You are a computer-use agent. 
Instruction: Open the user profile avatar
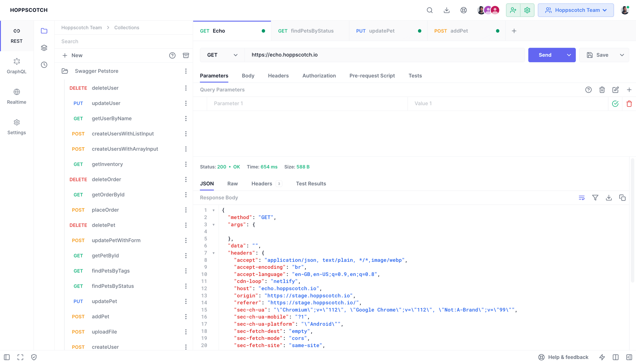(x=625, y=10)
